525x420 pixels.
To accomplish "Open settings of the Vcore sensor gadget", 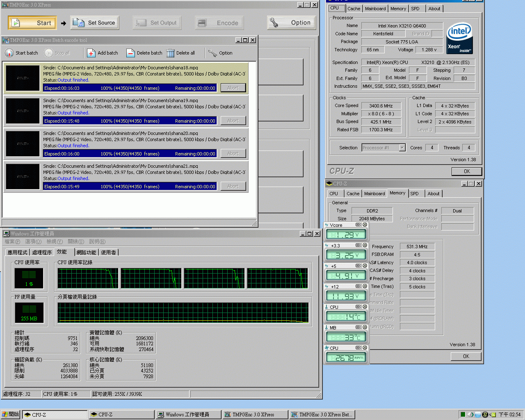I will pos(358,225).
